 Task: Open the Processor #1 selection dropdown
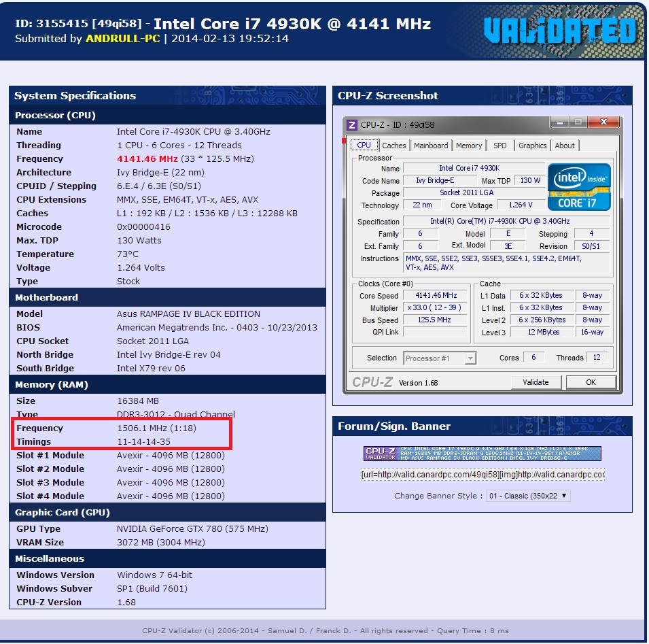coord(440,358)
